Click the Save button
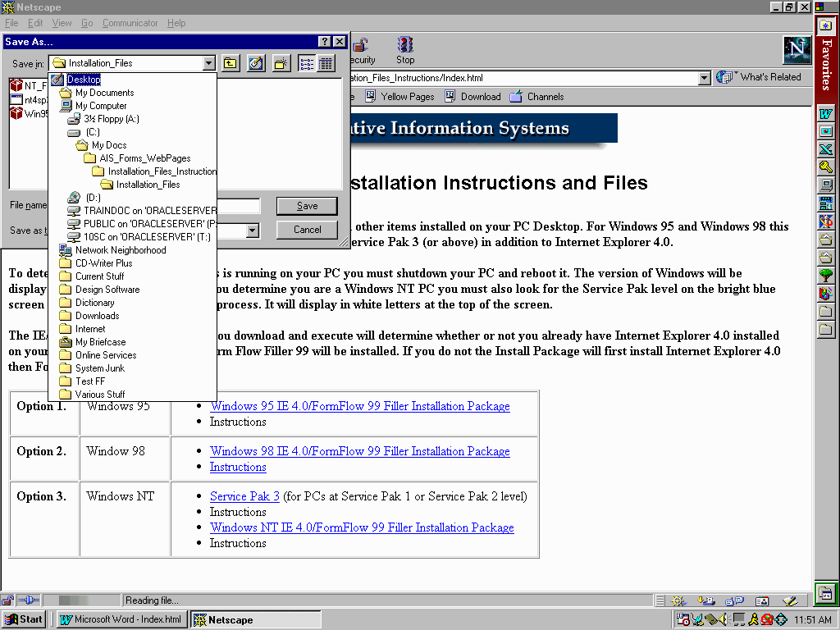The image size is (840, 630). pos(307,206)
